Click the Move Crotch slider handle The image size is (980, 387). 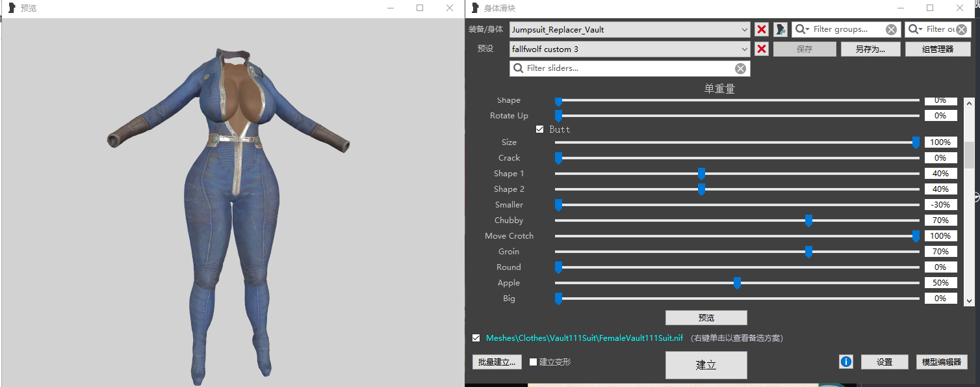(x=916, y=235)
